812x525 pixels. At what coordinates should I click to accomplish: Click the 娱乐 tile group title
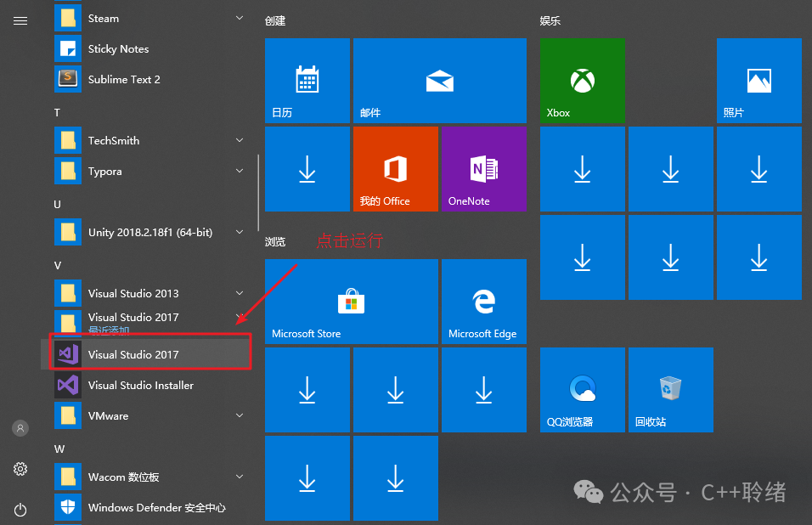pyautogui.click(x=550, y=20)
